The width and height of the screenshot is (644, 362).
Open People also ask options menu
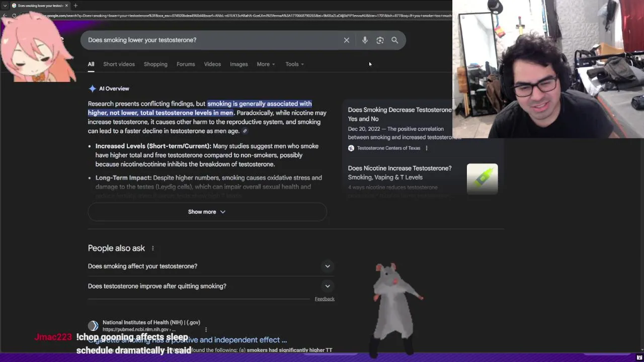pyautogui.click(x=153, y=248)
